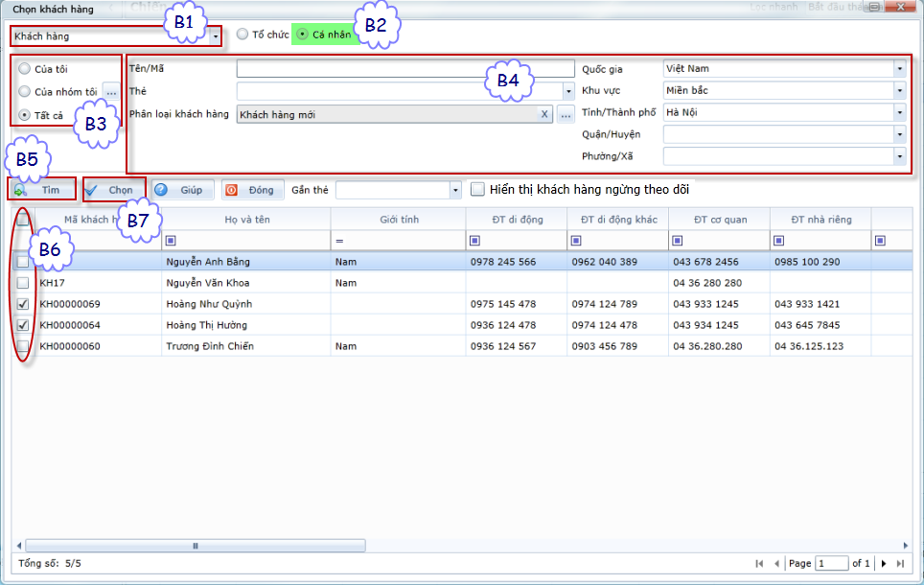Viewport: 924px width, 585px height.
Task: Expand the Quốc gia dropdown
Action: pos(899,69)
